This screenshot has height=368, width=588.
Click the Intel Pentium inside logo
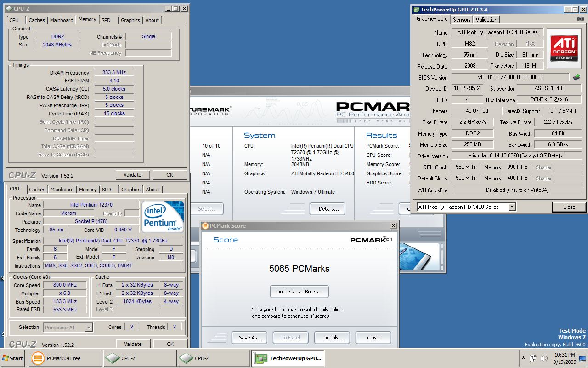pos(163,217)
